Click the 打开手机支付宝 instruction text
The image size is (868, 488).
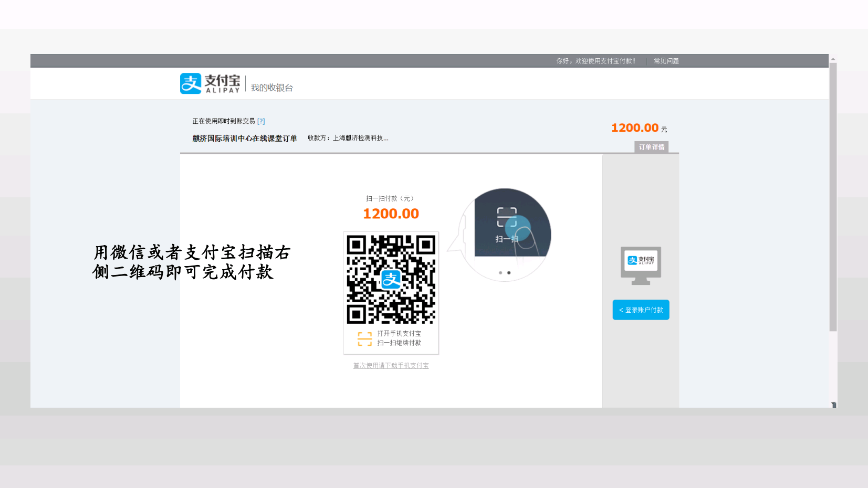399,334
